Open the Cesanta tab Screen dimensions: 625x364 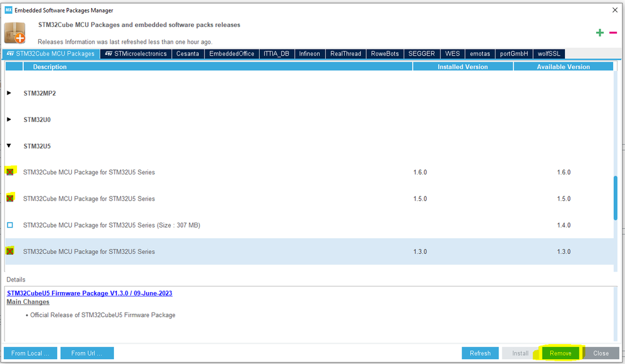[188, 54]
